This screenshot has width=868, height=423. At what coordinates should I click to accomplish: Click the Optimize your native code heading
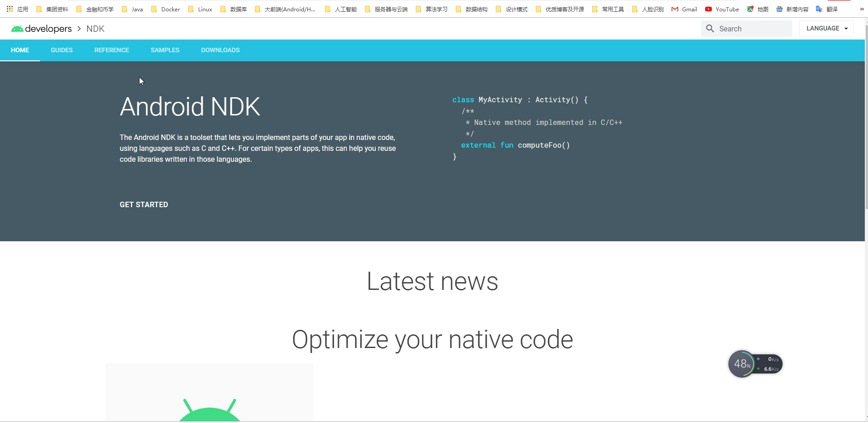[432, 340]
